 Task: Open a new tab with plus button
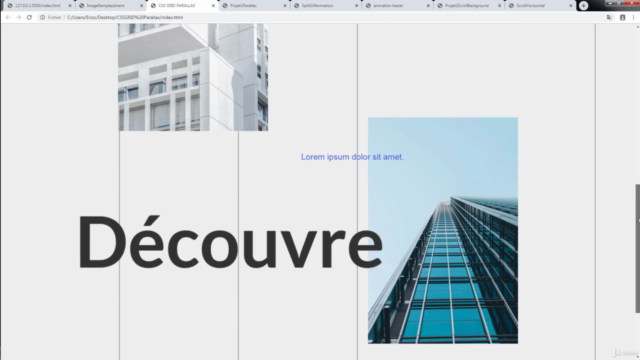[583, 6]
